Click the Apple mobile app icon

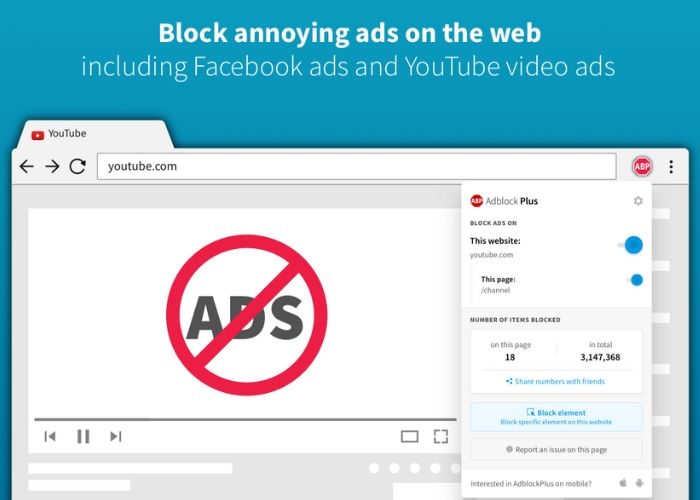623,483
